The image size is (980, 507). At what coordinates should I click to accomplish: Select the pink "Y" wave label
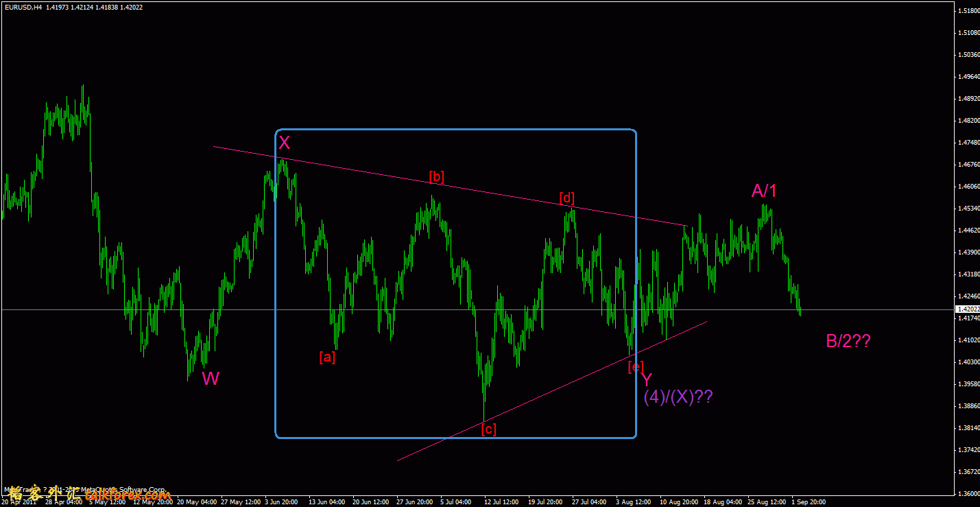click(x=646, y=379)
